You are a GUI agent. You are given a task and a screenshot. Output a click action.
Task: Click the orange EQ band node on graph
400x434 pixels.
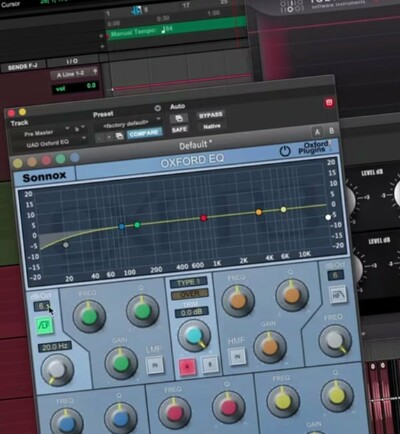click(259, 212)
